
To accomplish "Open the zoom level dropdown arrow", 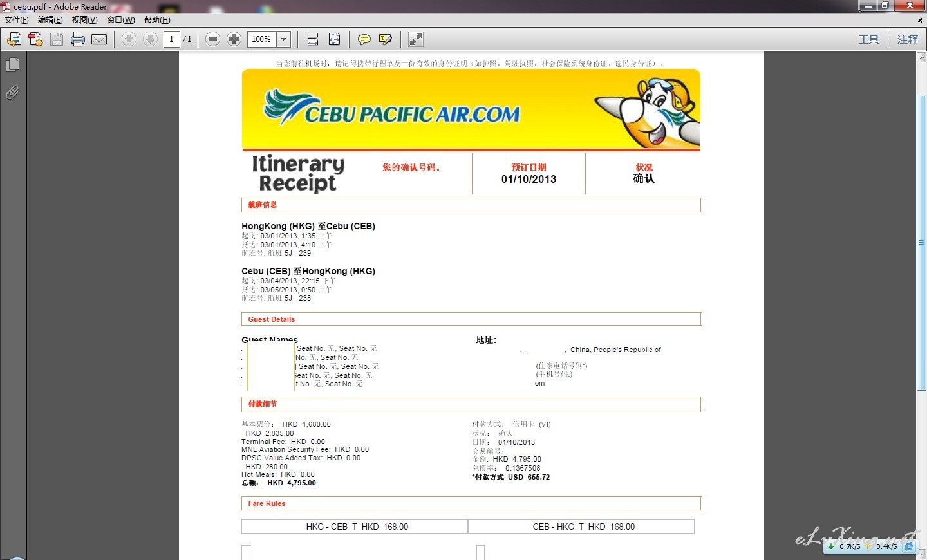I will coord(284,39).
